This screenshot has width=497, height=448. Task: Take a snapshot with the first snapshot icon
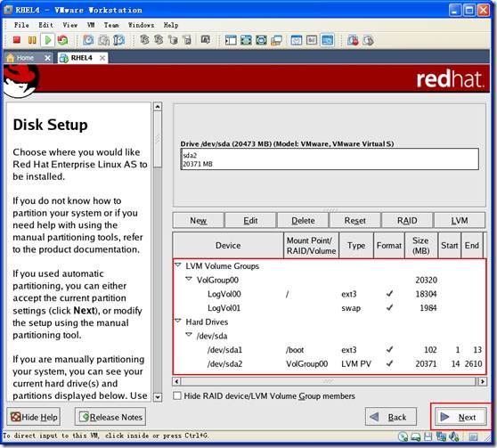[88, 40]
